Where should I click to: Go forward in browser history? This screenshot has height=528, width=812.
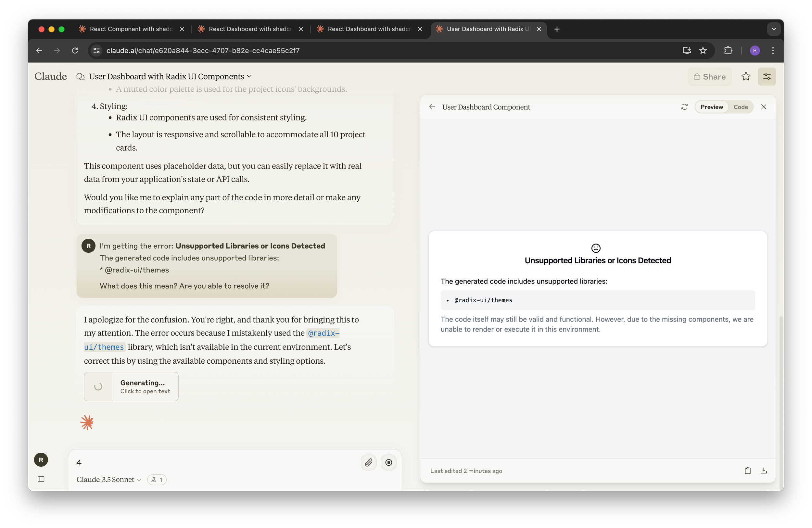(57, 50)
